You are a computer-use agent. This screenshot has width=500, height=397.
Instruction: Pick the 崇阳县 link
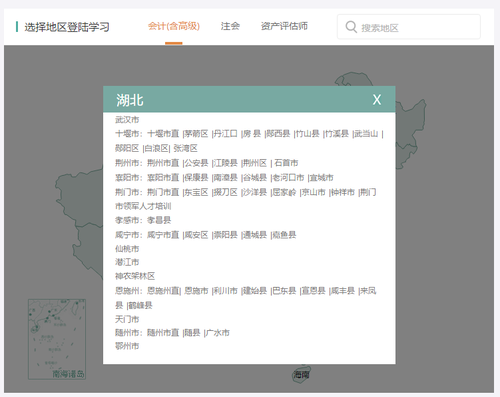[226, 235]
